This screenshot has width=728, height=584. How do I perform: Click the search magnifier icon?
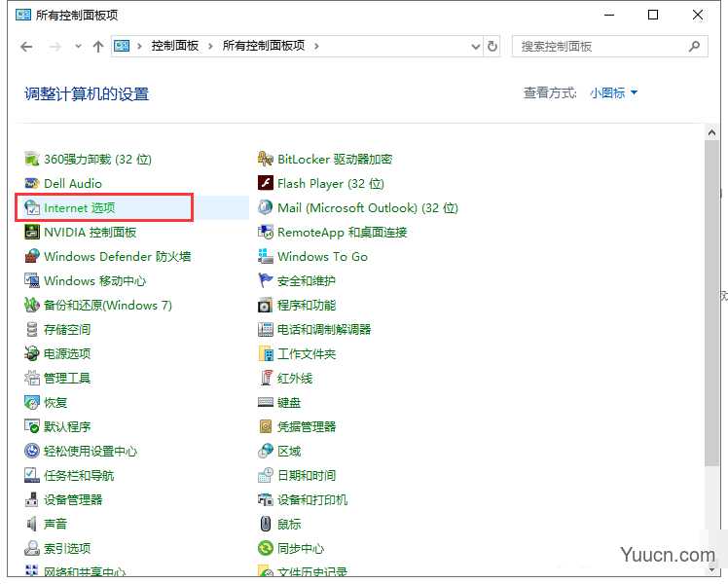(x=694, y=47)
